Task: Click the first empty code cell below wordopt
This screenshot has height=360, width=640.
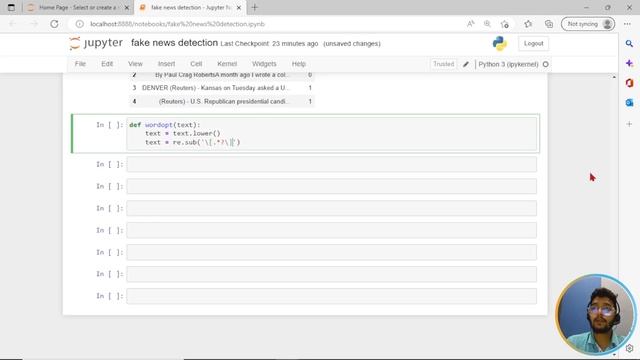Action: (x=331, y=164)
